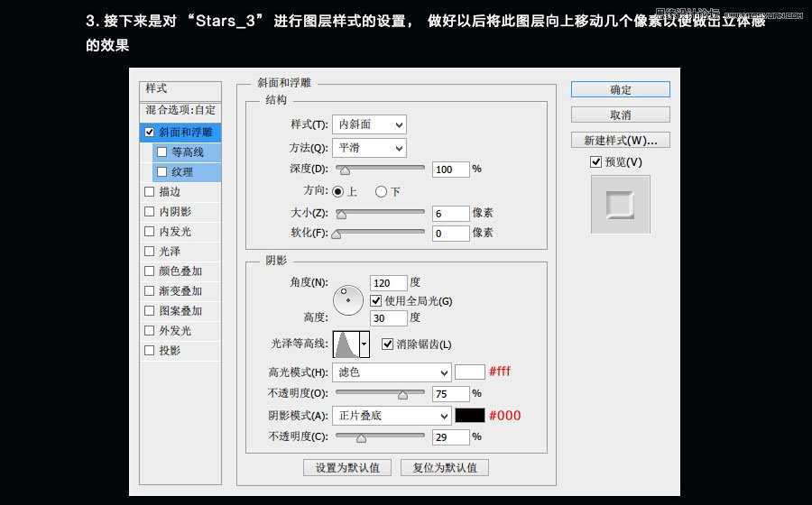Click the 角度(N) input field with 120
This screenshot has width=812, height=505.
[x=388, y=282]
